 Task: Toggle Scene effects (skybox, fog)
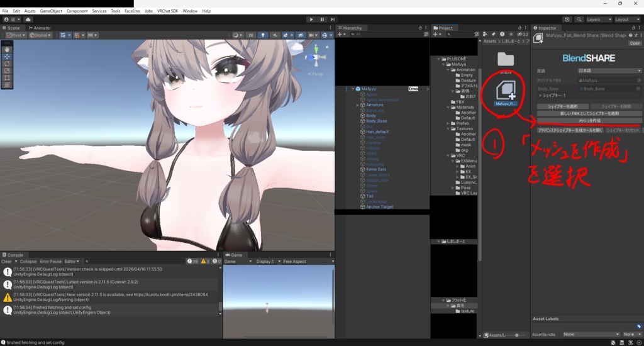click(287, 35)
